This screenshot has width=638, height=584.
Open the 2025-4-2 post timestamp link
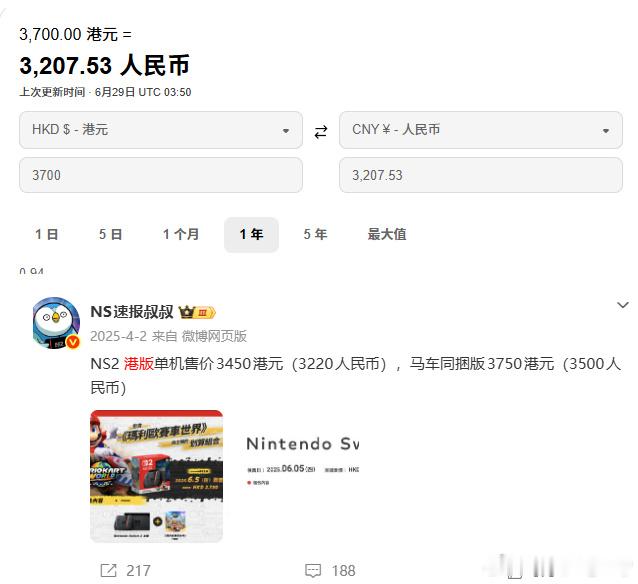click(x=118, y=336)
